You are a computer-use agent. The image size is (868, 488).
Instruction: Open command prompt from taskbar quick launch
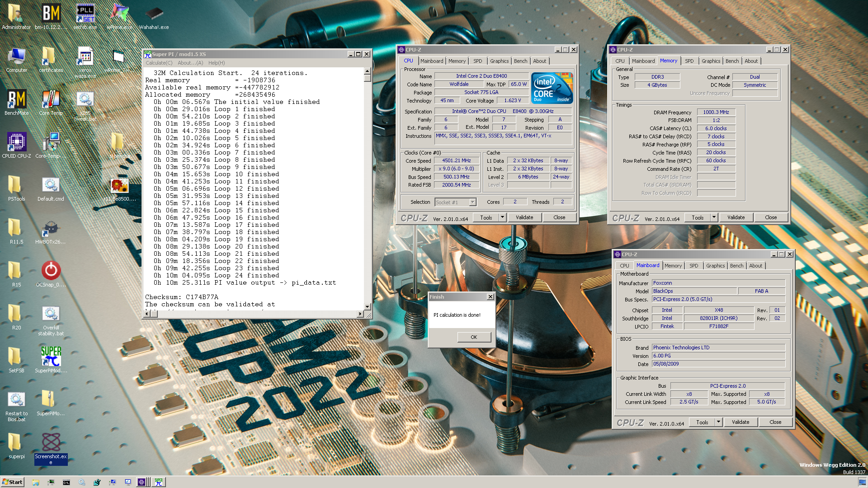(66, 482)
